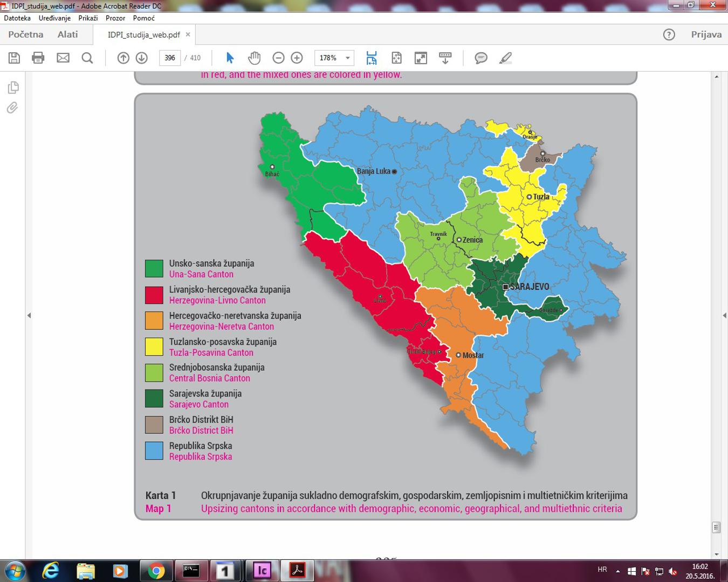Zoom out with minus button
The height and width of the screenshot is (582, 728).
(278, 58)
